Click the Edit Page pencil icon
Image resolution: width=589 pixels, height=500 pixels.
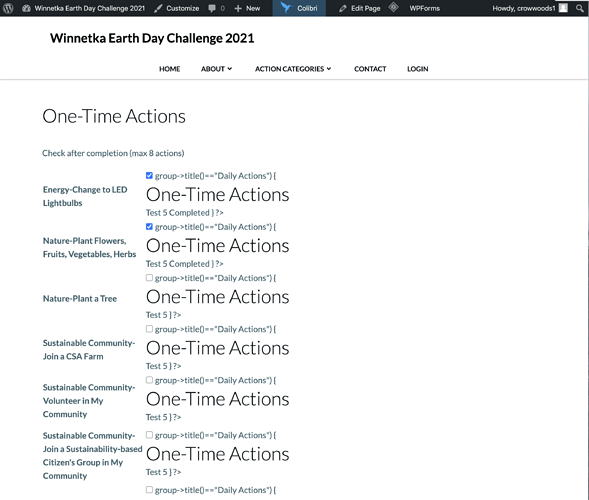click(x=343, y=8)
